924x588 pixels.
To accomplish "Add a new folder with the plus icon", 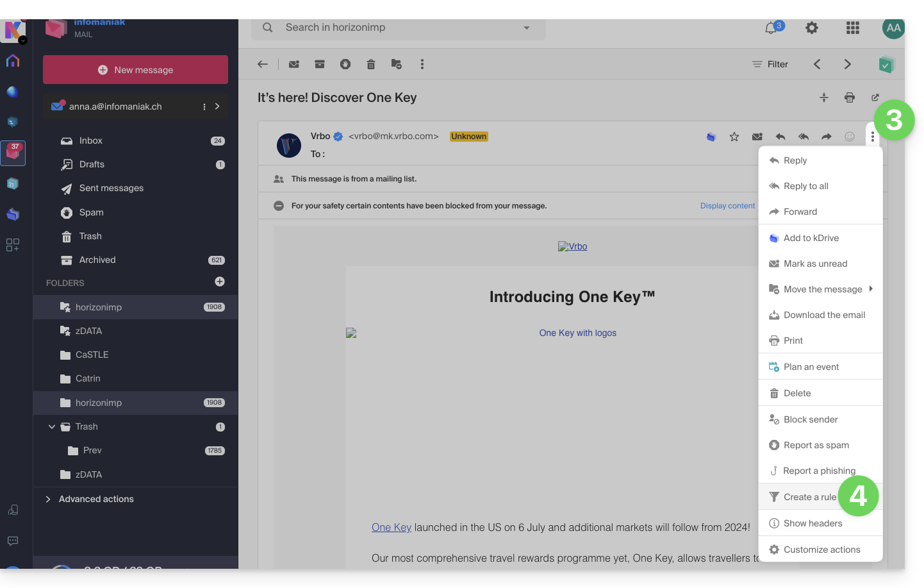I will pos(220,281).
